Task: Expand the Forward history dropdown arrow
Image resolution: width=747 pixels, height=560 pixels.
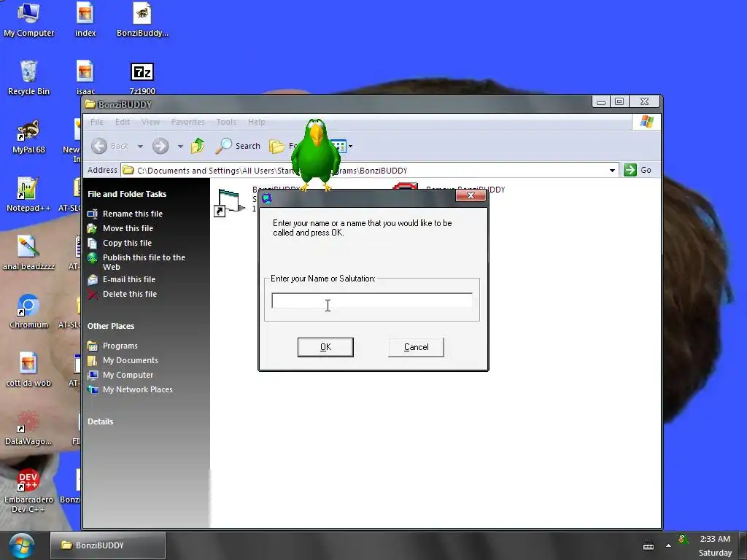Action: [x=180, y=146]
